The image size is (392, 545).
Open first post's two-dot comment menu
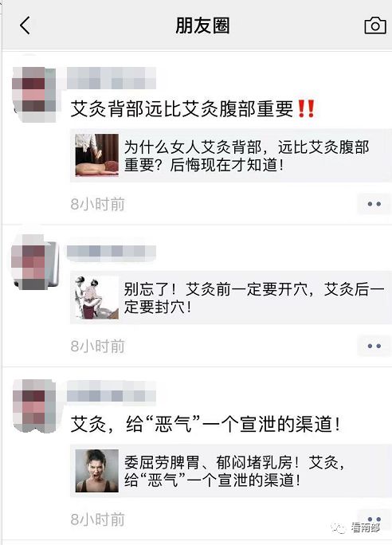[x=374, y=204]
